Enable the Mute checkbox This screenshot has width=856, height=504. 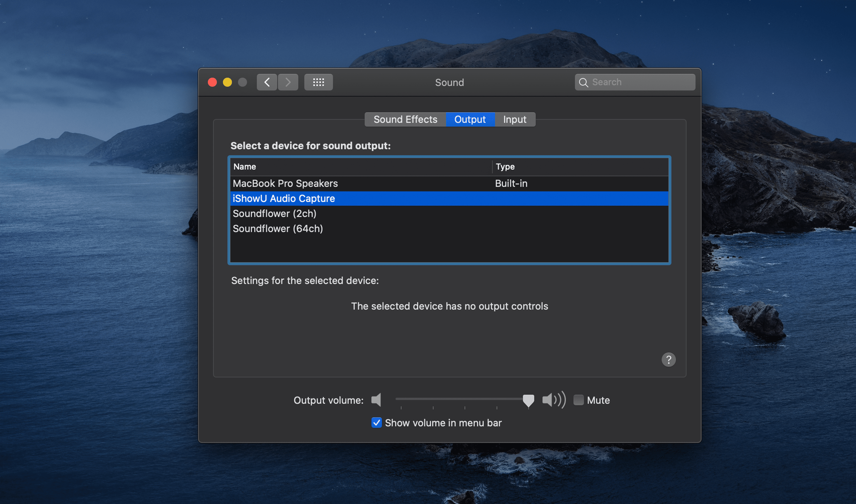578,400
